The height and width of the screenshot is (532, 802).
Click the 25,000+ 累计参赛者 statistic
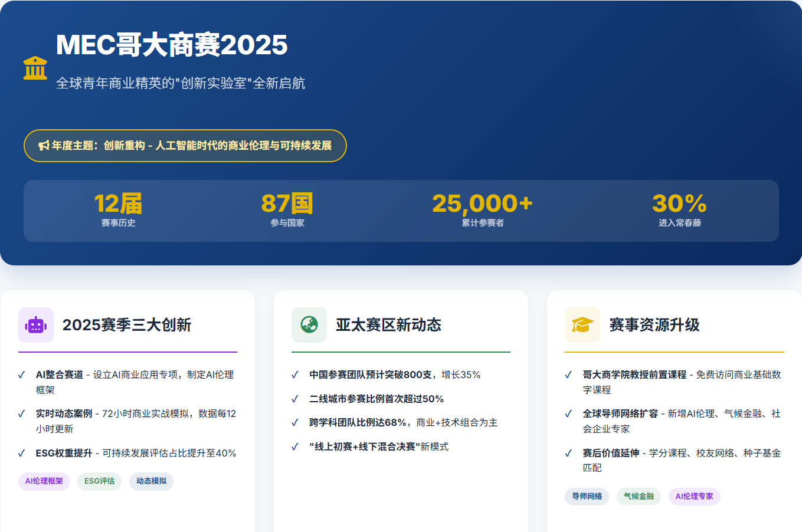pos(482,211)
